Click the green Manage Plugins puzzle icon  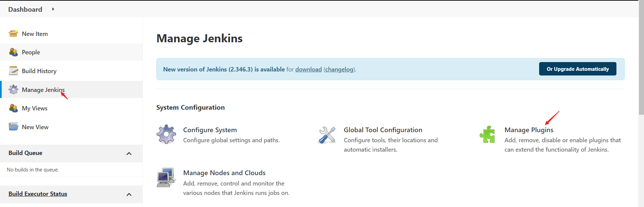[487, 134]
